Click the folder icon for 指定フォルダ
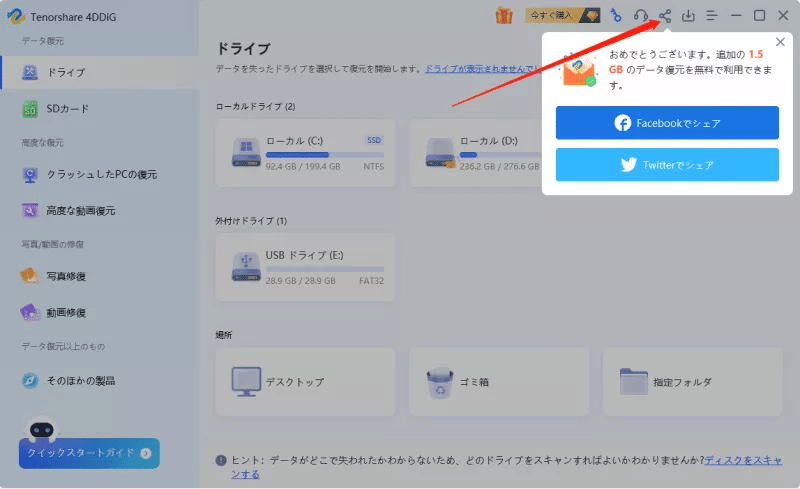 pyautogui.click(x=634, y=381)
